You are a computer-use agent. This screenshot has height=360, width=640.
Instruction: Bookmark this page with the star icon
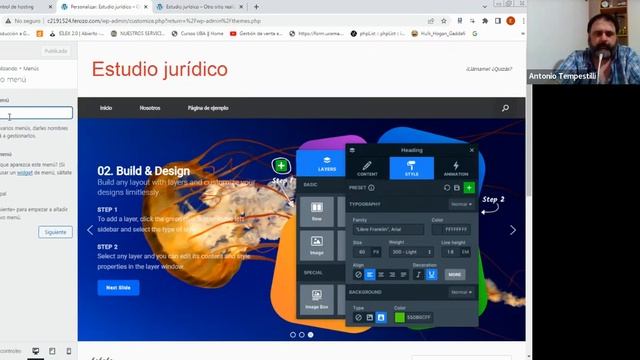pyautogui.click(x=444, y=21)
